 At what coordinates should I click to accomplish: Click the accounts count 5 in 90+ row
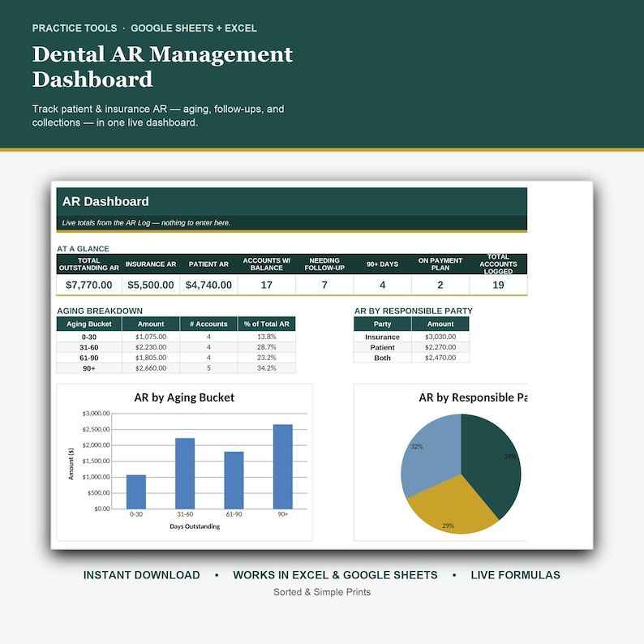(208, 368)
